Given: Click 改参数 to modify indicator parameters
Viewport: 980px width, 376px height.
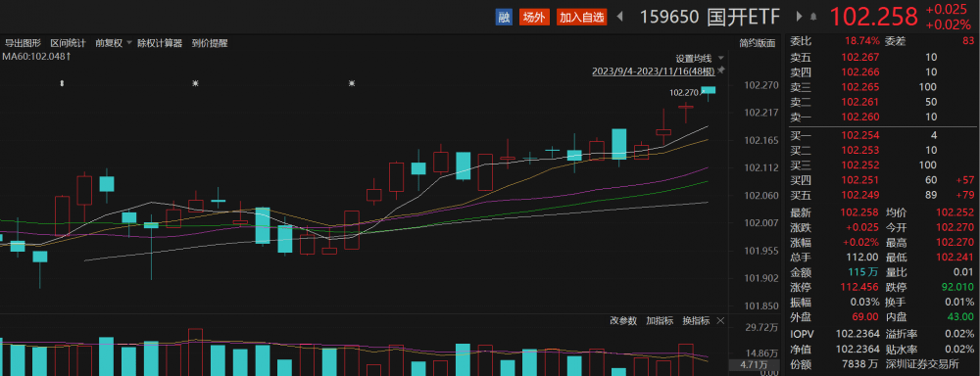Looking at the screenshot, I should click(623, 320).
